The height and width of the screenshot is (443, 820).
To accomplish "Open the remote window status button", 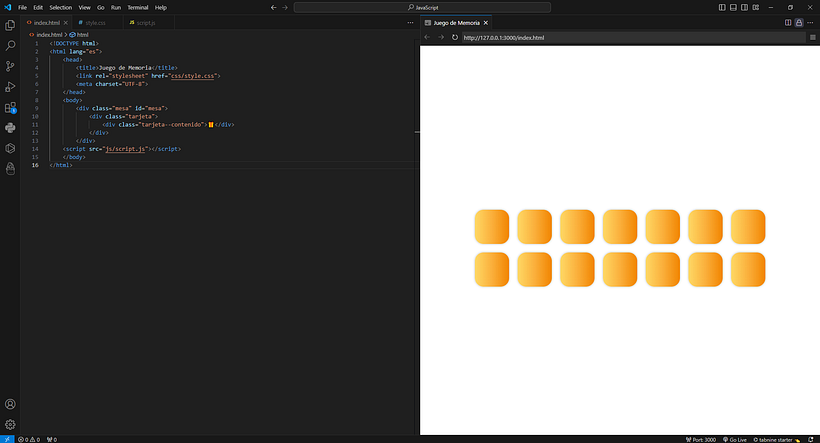I will (7, 439).
